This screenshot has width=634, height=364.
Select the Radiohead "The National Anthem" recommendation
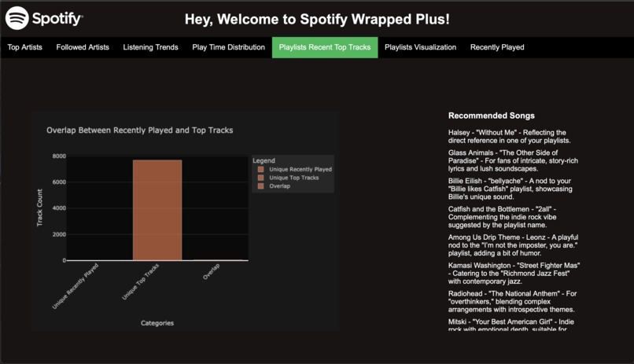[x=512, y=302]
